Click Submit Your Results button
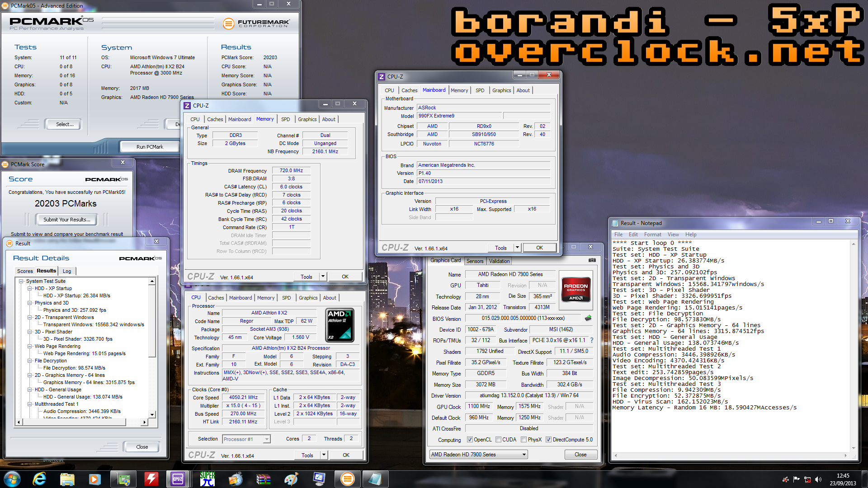Image resolution: width=868 pixels, height=488 pixels. 67,220
